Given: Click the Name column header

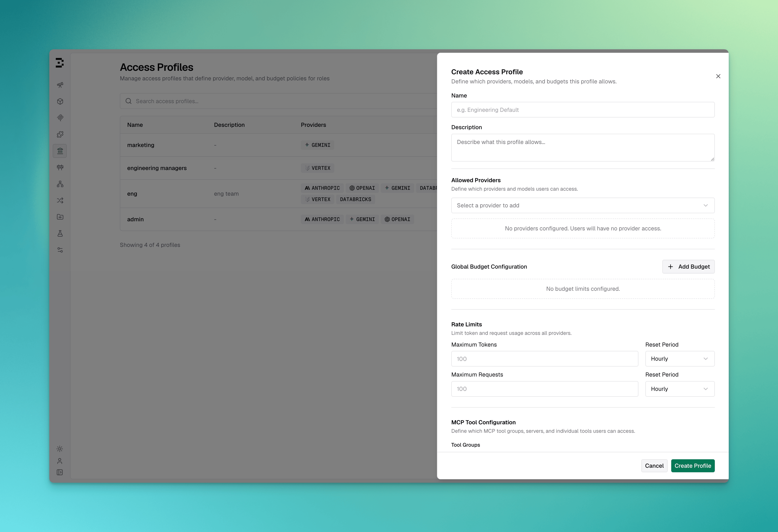Looking at the screenshot, I should (x=135, y=125).
